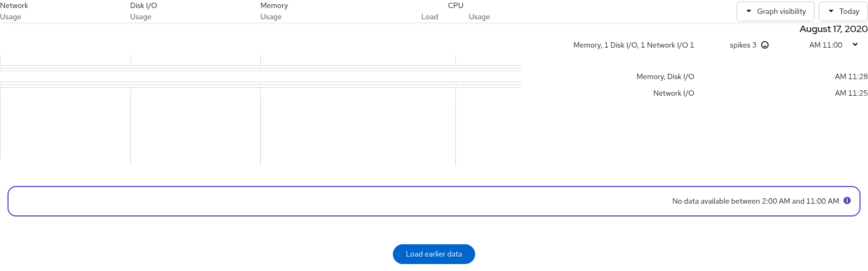
Task: Click the caret icon beside Graph visibility
Action: coord(749,11)
